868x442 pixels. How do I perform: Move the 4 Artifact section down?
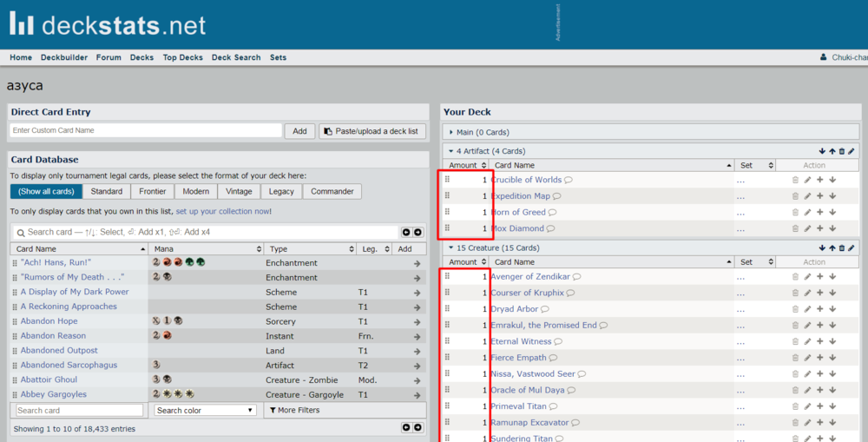click(821, 151)
